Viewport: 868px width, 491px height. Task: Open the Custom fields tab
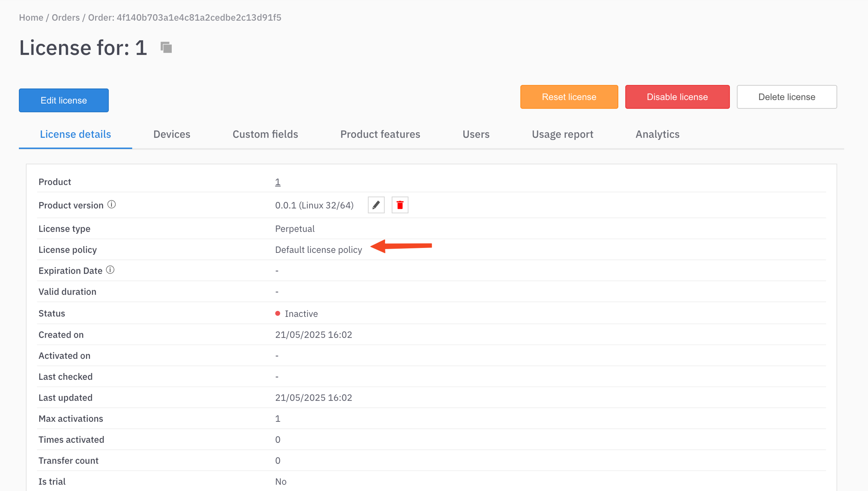265,134
